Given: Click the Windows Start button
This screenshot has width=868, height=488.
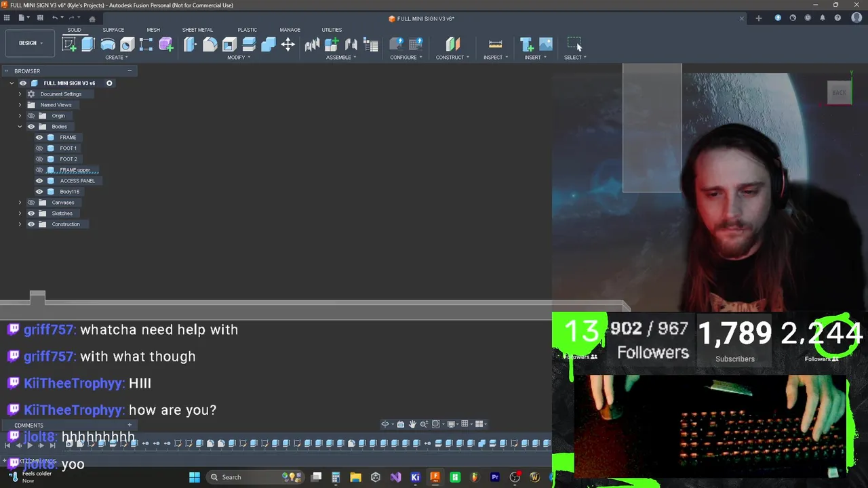Looking at the screenshot, I should (195, 477).
